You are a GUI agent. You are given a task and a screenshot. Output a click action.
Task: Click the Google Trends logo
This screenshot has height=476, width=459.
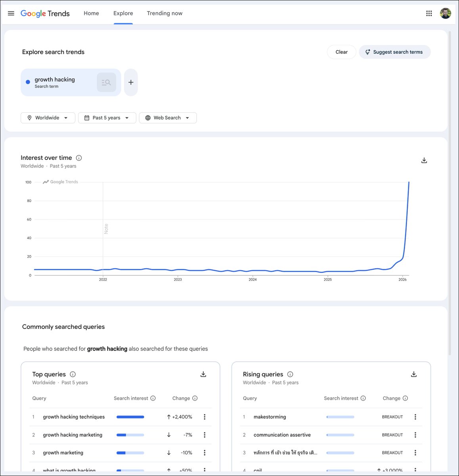pyautogui.click(x=45, y=13)
